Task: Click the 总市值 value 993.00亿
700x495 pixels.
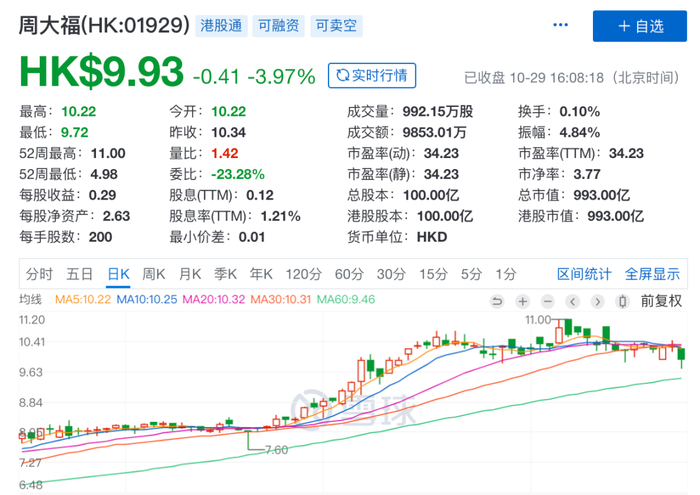Action: tap(601, 195)
